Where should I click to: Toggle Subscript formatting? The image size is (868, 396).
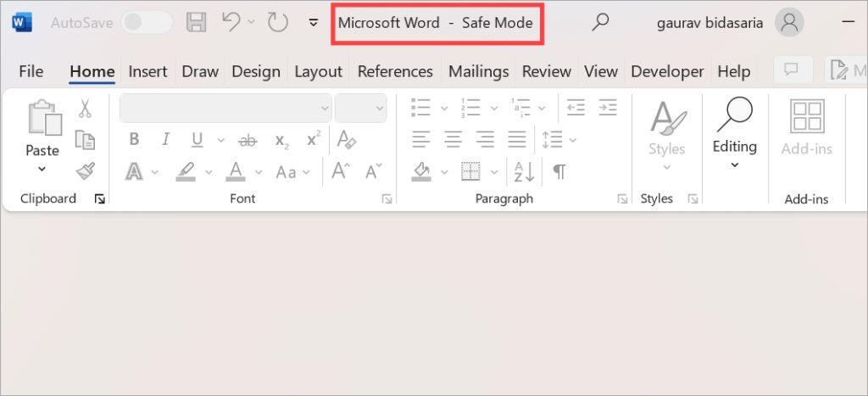pyautogui.click(x=281, y=142)
